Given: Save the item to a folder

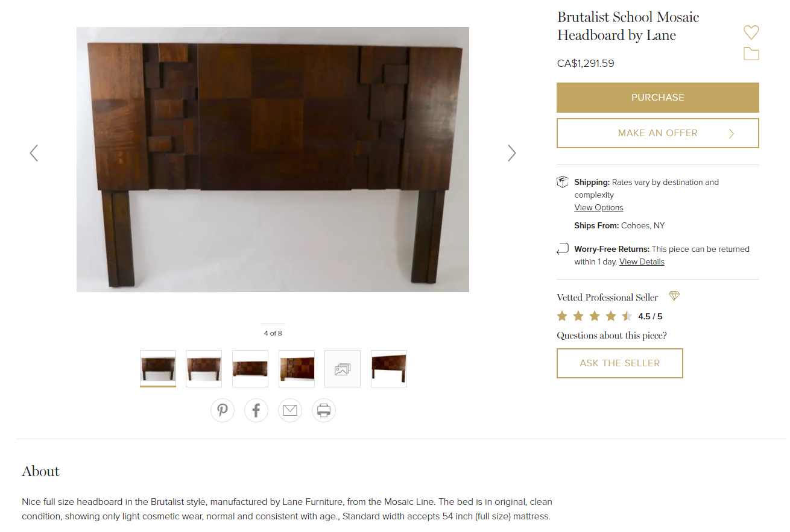Looking at the screenshot, I should pyautogui.click(x=751, y=53).
